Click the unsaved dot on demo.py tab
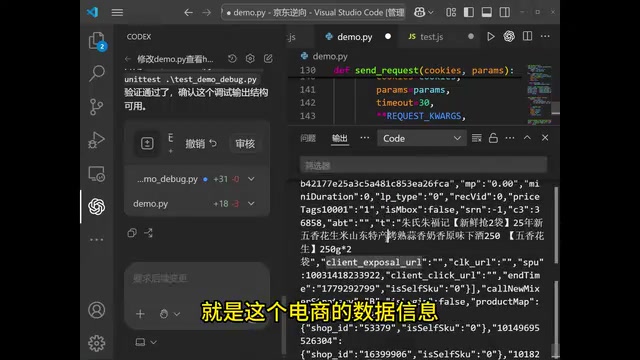This screenshot has height=360, width=640. (388, 36)
